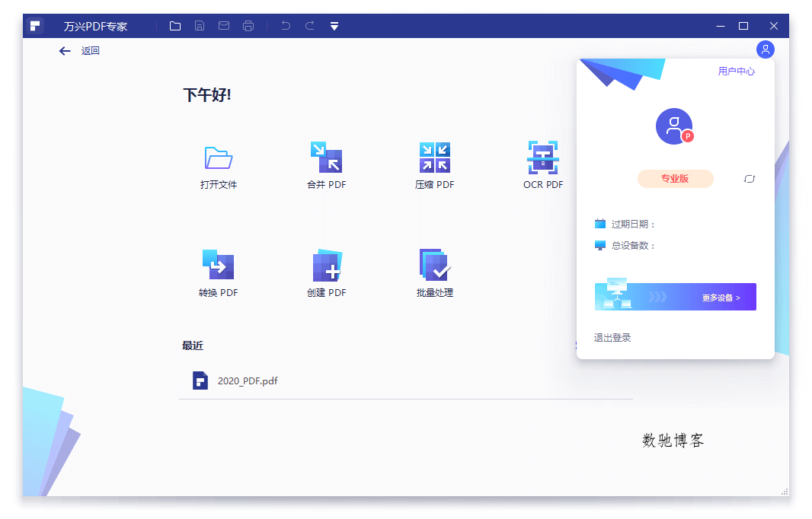812x519 pixels.
Task: Click the undo arrow icon
Action: point(286,25)
